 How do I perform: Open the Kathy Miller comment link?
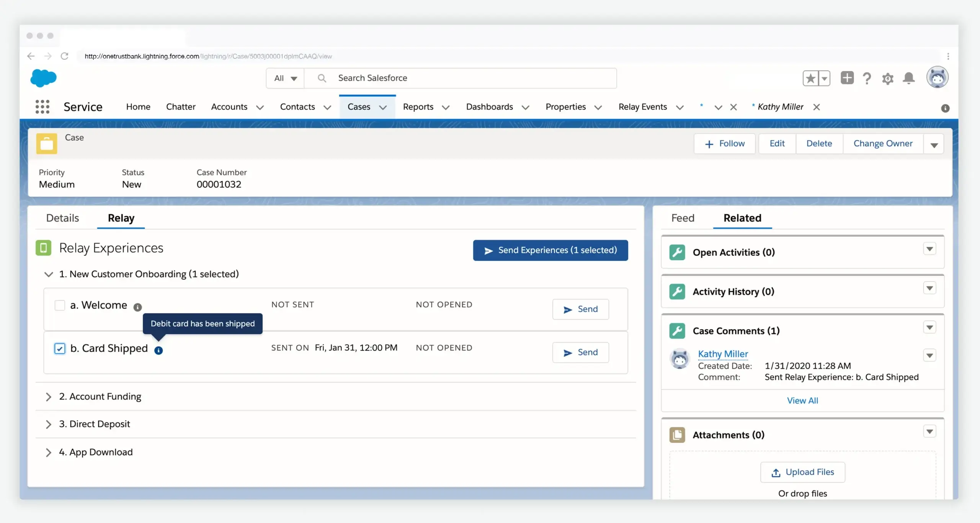(x=723, y=354)
